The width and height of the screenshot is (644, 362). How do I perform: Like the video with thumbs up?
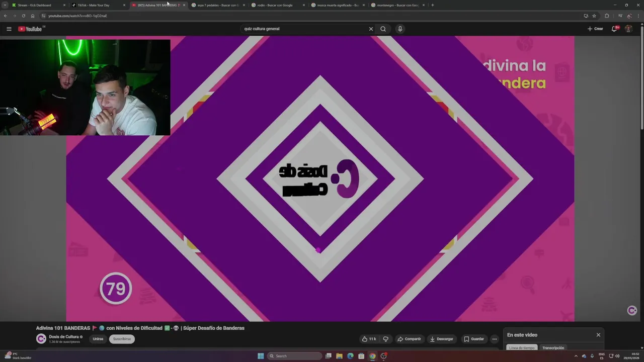pos(369,339)
